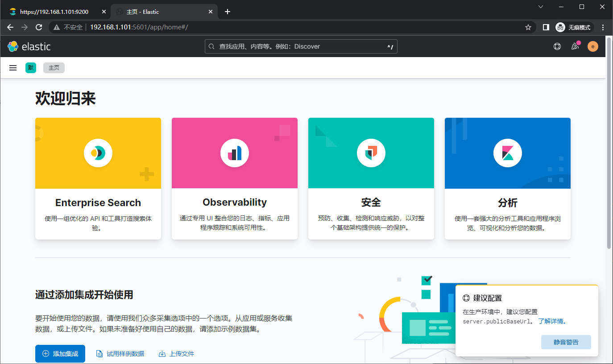The image size is (613, 364).
Task: Click the Observability chart logo icon
Action: [x=235, y=153]
